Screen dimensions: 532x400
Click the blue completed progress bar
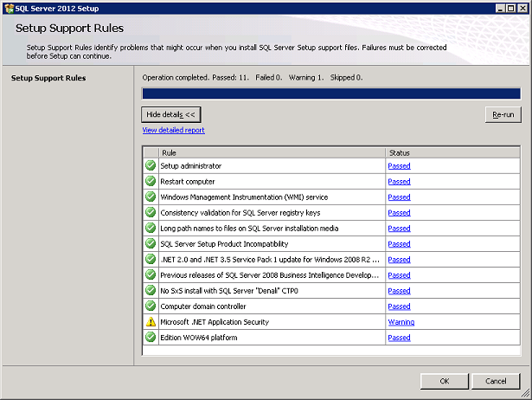331,94
